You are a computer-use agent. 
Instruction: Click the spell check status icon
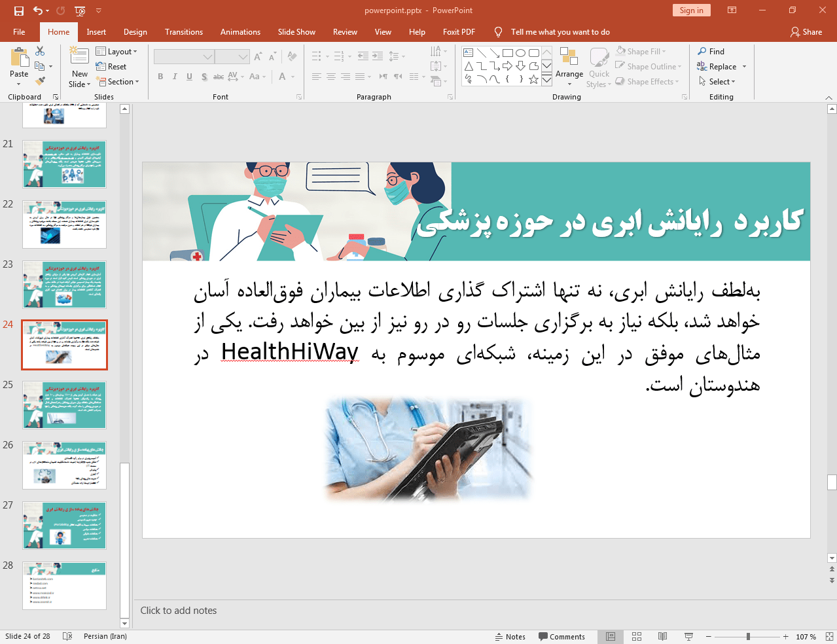click(67, 636)
